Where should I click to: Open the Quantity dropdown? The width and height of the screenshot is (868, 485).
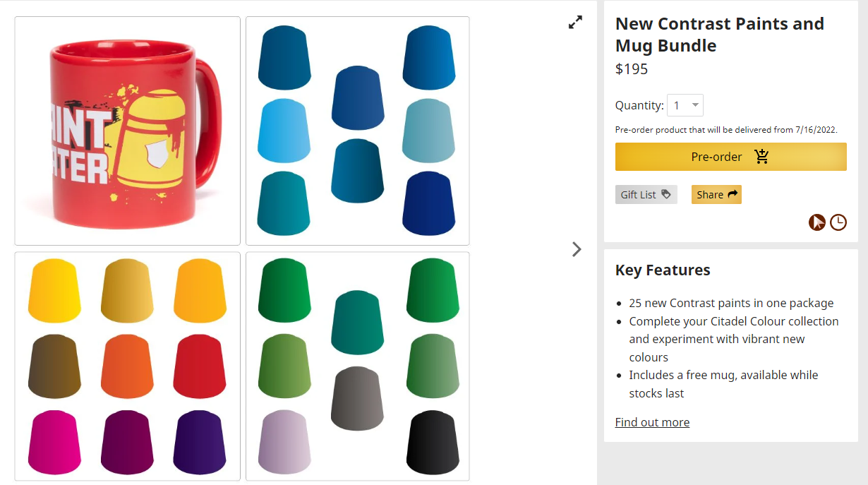(x=685, y=105)
